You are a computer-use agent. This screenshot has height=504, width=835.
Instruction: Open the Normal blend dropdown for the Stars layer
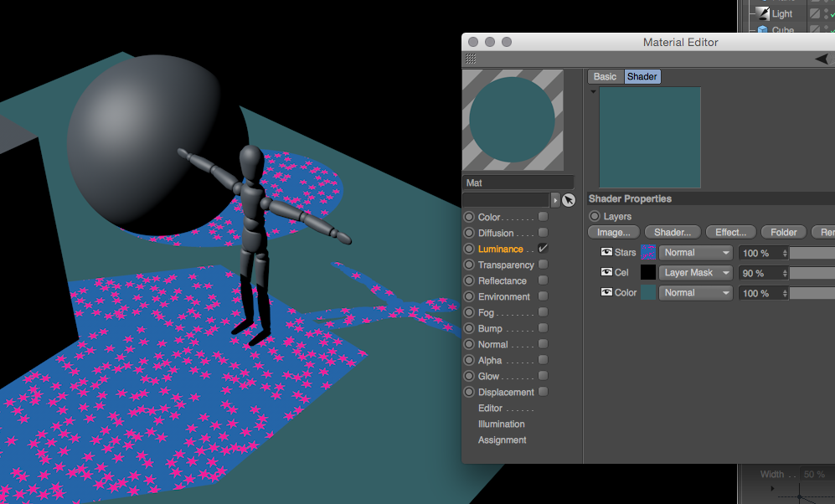point(696,252)
